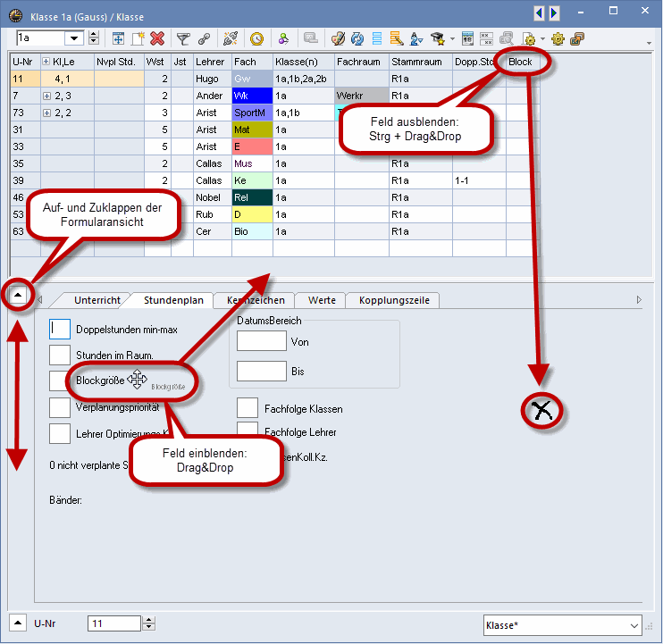The image size is (663, 644).
Task: Click the color palette icon in toolbar
Action: click(338, 38)
